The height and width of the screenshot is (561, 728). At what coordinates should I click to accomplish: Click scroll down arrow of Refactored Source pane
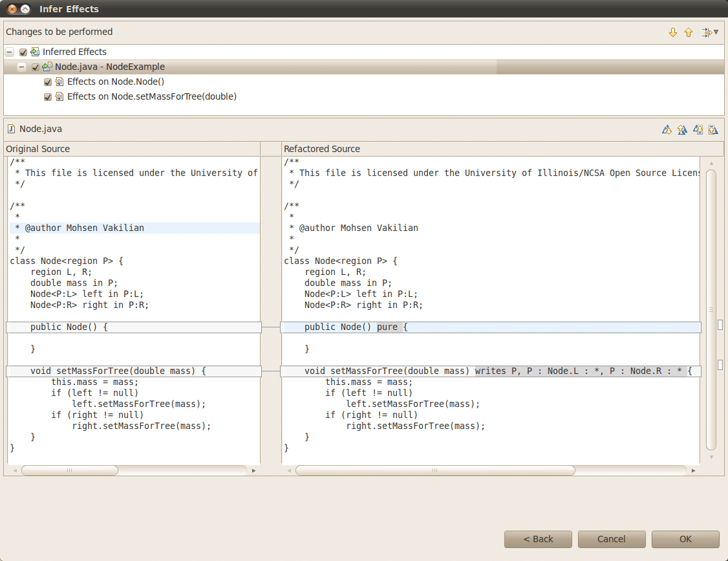pyautogui.click(x=711, y=457)
